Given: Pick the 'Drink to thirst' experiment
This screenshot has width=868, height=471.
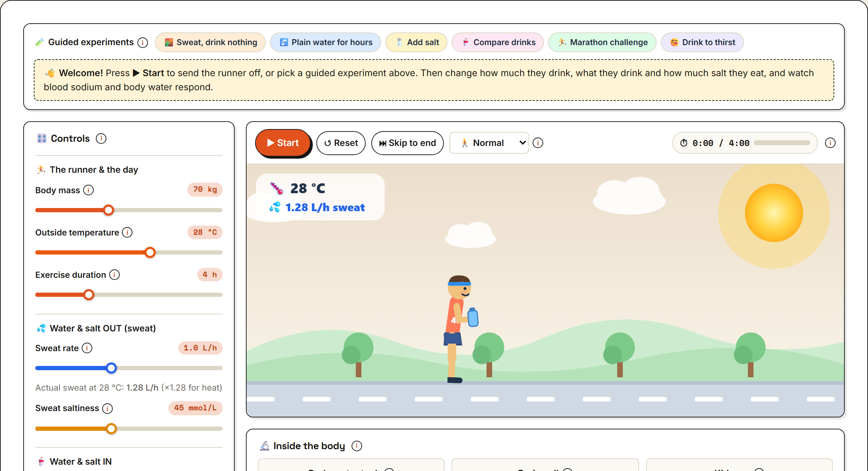Looking at the screenshot, I should click(x=702, y=42).
